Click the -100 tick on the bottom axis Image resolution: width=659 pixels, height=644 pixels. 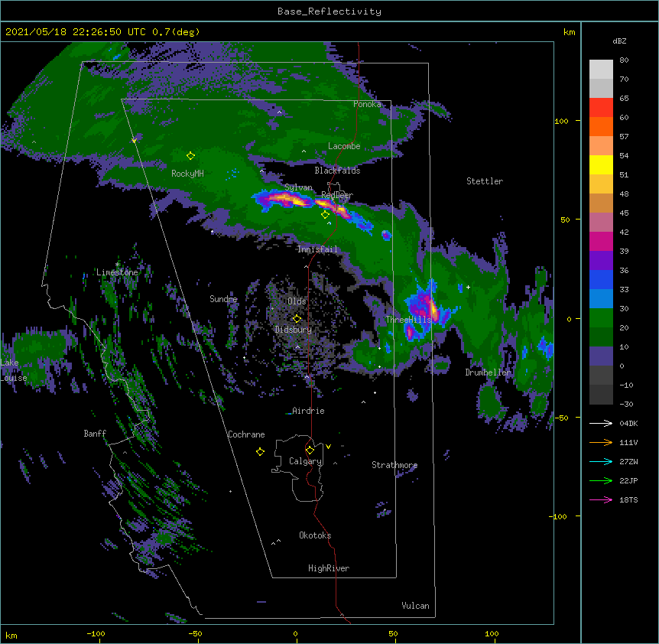tap(96, 633)
